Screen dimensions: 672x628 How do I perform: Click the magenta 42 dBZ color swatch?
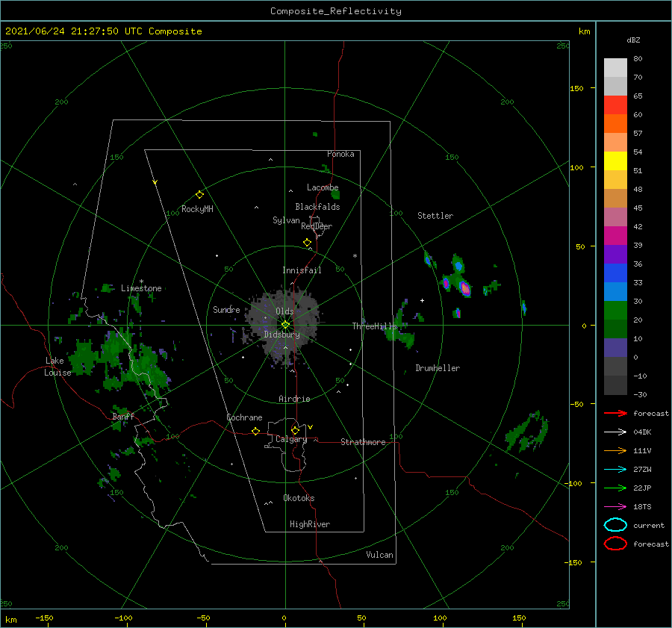click(x=615, y=236)
